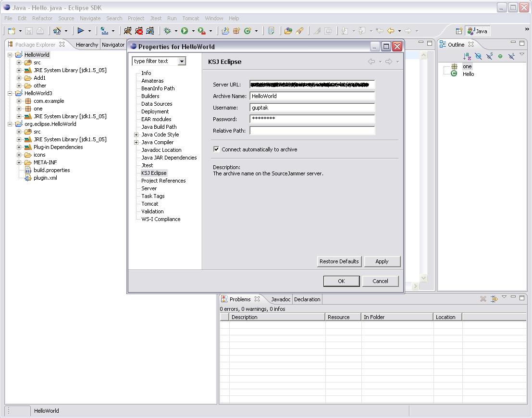The height and width of the screenshot is (418, 532).
Task: Click the Relative Path field
Action: 312,131
